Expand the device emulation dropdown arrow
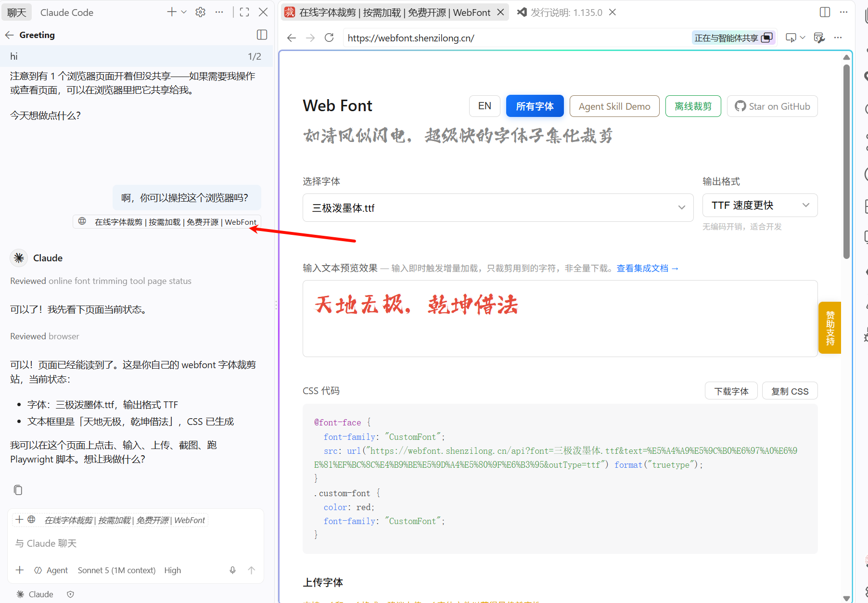The image size is (868, 603). pos(802,38)
